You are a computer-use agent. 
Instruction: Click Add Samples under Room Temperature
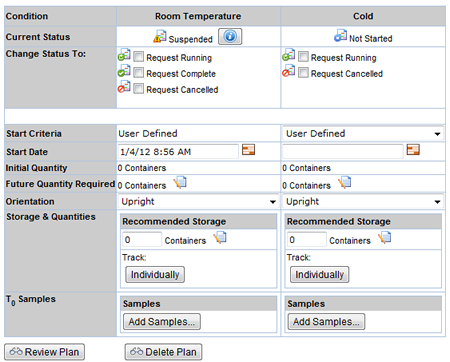[x=162, y=322]
